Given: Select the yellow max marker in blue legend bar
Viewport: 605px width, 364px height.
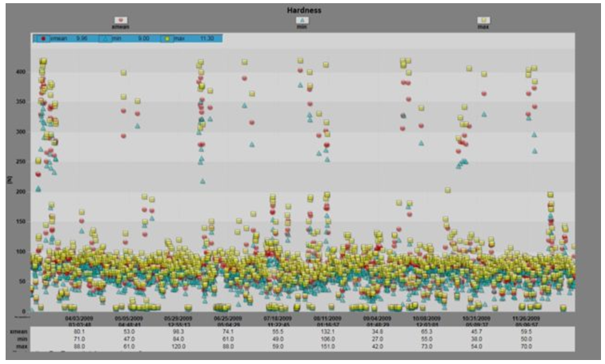Looking at the screenshot, I should (168, 38).
